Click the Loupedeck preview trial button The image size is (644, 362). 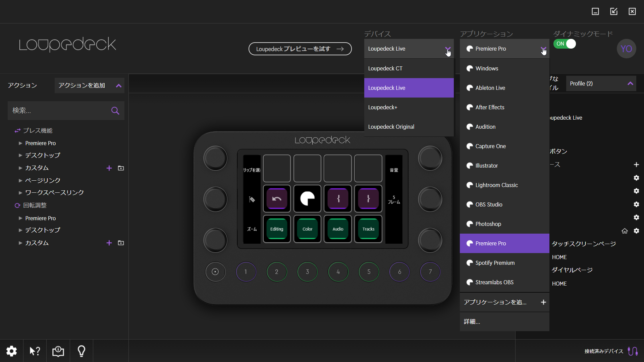pyautogui.click(x=300, y=49)
